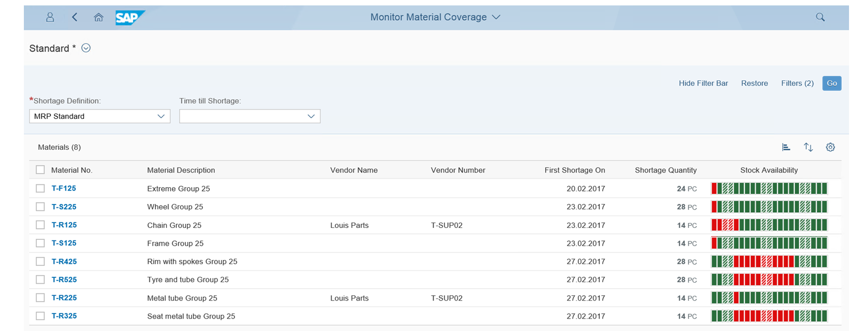The width and height of the screenshot is (868, 331).
Task: Click stock availability bar for T-R325
Action: [x=769, y=316]
